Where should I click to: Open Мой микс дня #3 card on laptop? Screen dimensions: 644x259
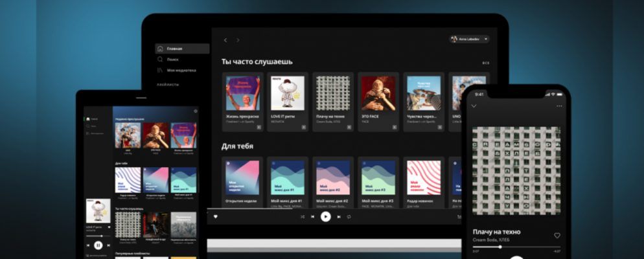click(x=378, y=182)
